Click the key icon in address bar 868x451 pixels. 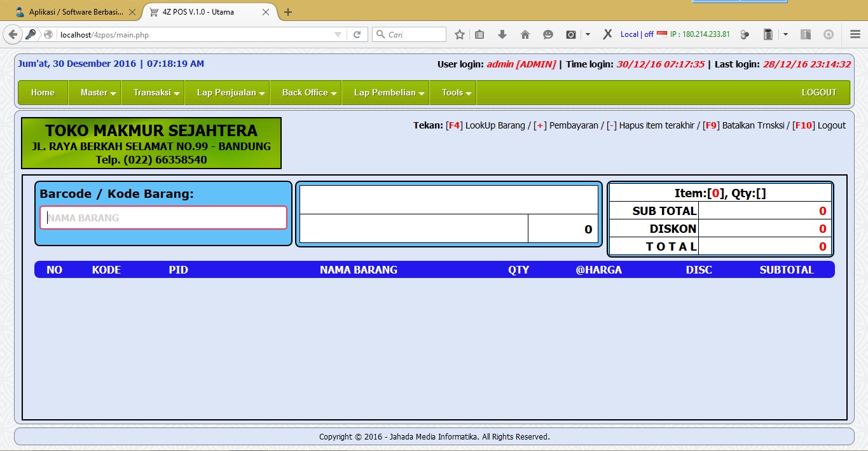pos(31,34)
